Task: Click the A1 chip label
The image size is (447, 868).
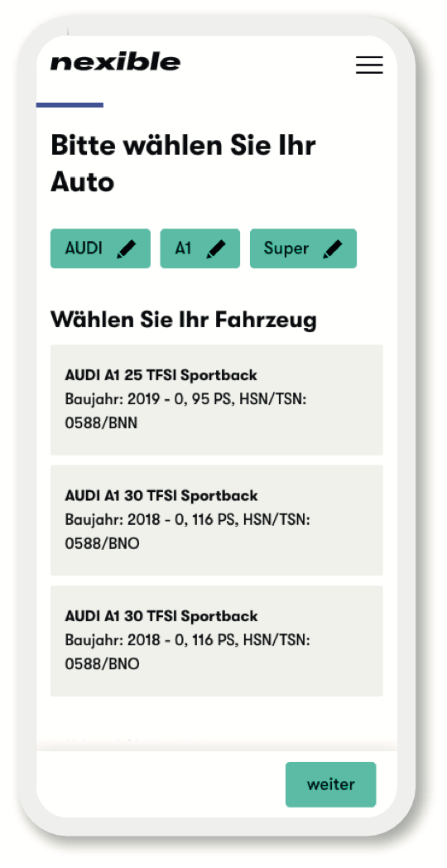Action: pos(183,248)
